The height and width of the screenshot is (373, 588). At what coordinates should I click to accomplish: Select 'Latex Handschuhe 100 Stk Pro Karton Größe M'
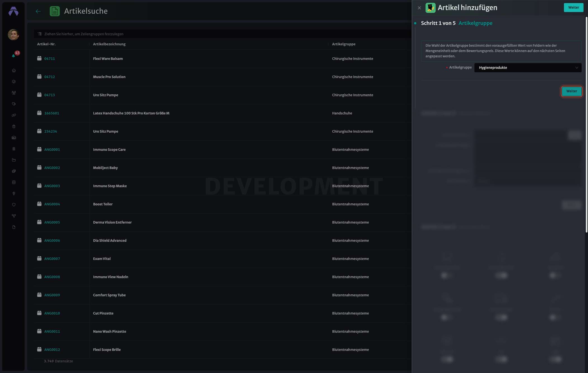131,113
